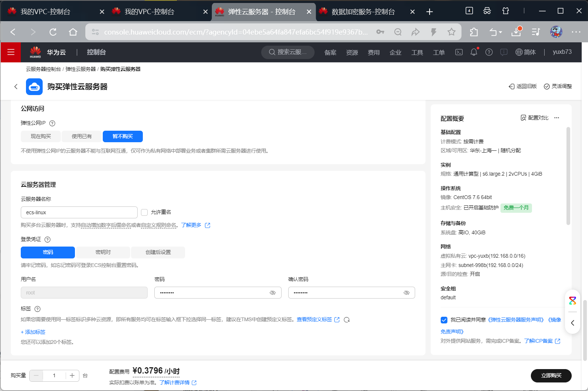Viewport: 588px width, 391px height.
Task: Click 返回旧版 link
Action: 523,86
